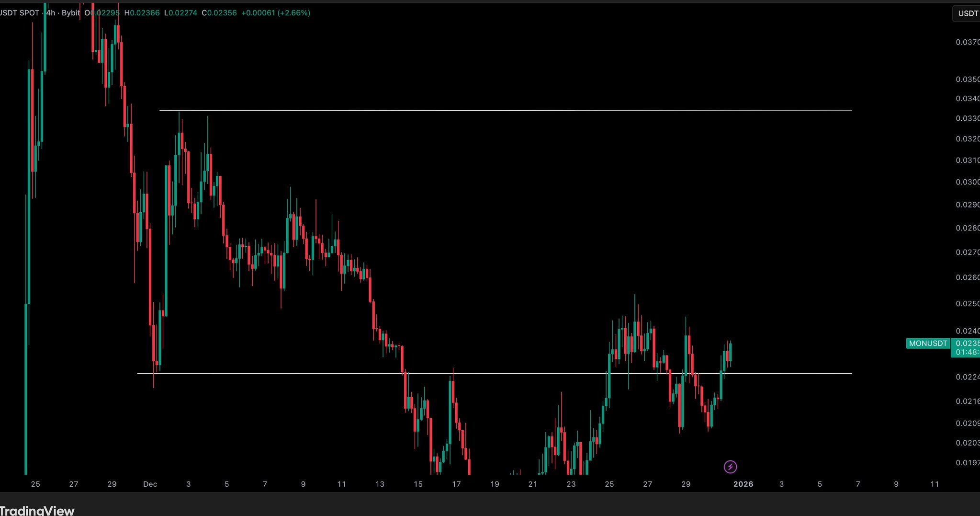Click the TradingView logo
Viewport: 980px width, 516px height.
(37, 510)
